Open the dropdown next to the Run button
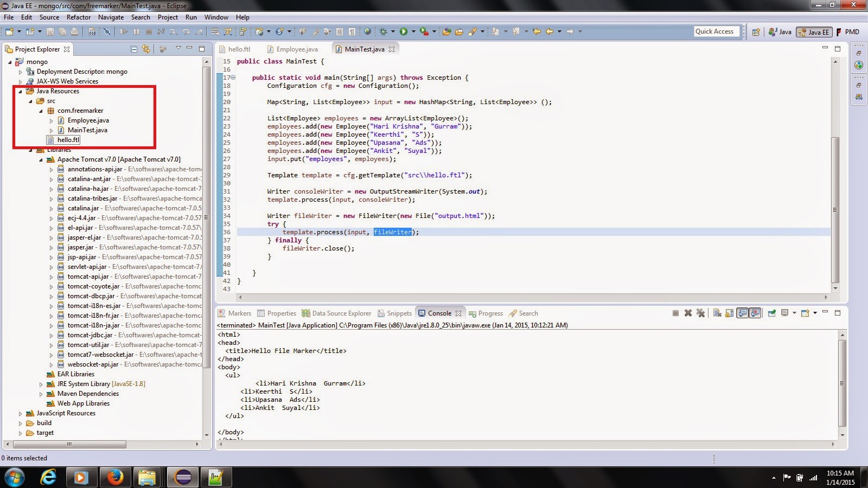The image size is (868, 488). tap(413, 31)
